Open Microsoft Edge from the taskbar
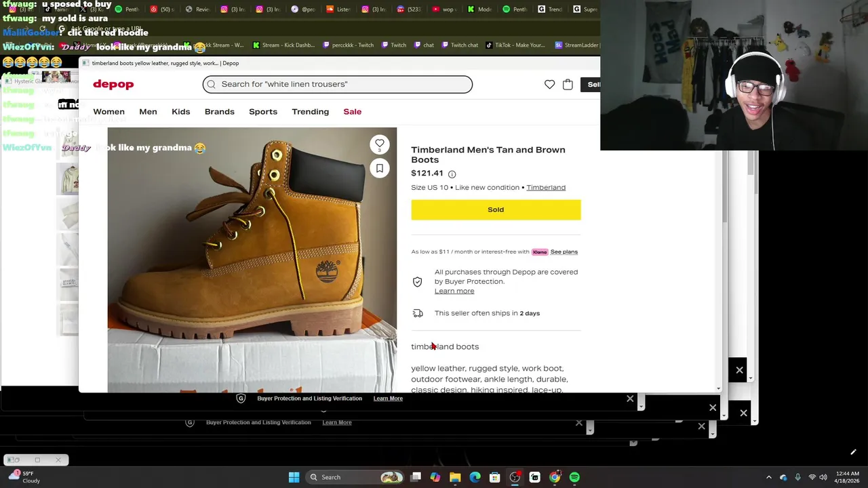Screen dimensions: 868x488 pos(475,477)
